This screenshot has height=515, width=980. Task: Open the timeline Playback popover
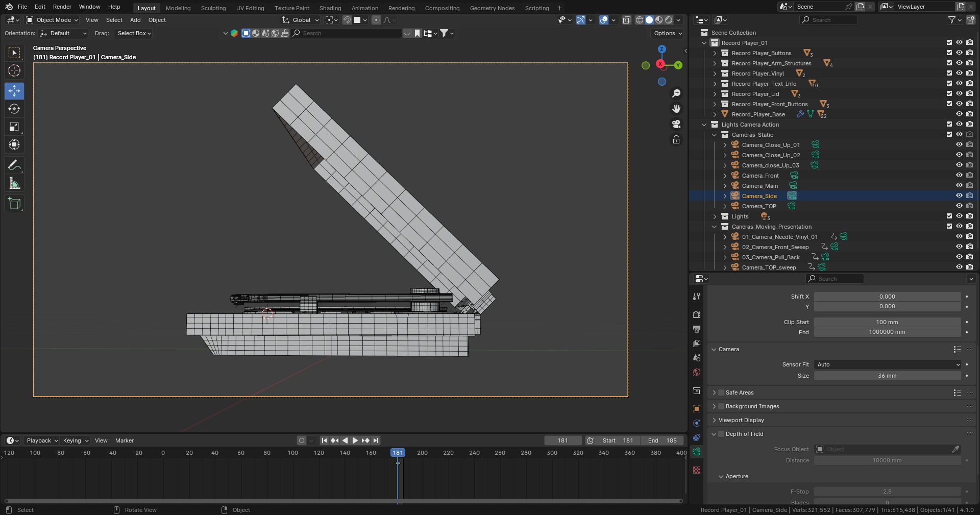[x=42, y=440]
